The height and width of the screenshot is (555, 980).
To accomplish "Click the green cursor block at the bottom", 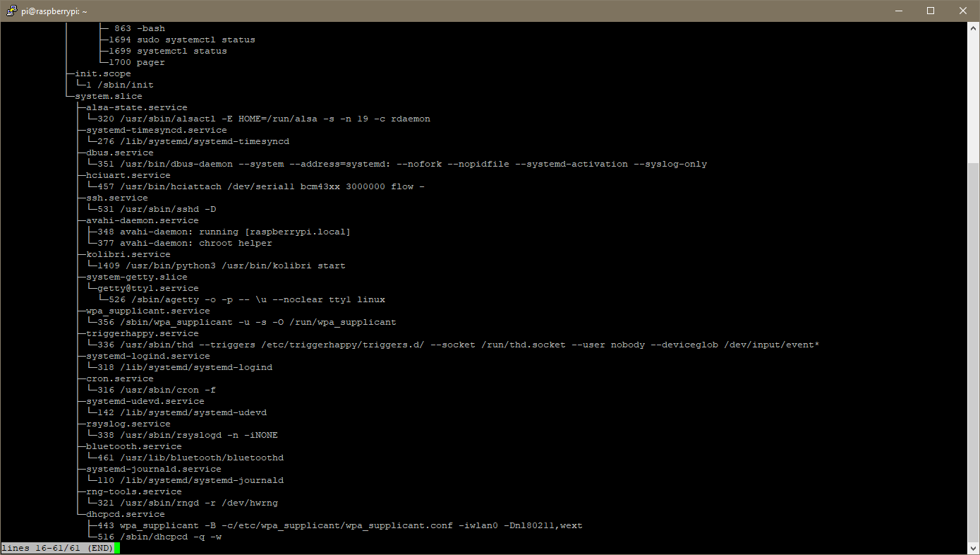I will tap(116, 547).
